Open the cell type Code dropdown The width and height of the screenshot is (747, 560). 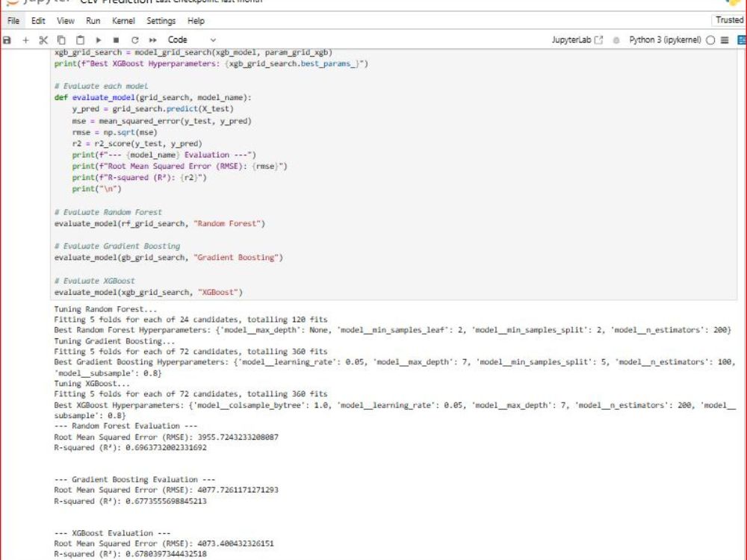click(x=191, y=40)
